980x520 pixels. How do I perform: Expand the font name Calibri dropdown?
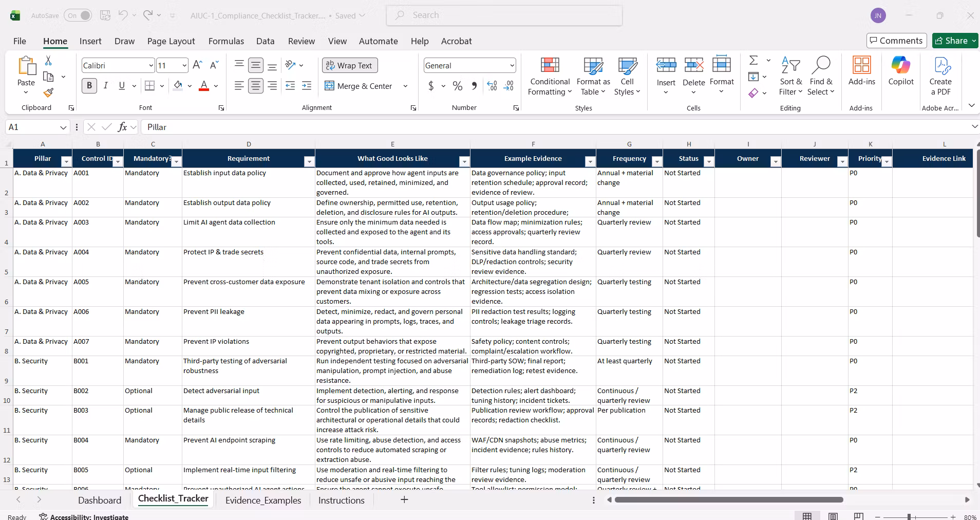coord(151,65)
